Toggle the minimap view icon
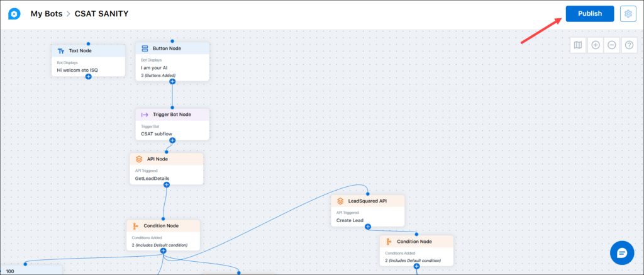Screen dimensions: 644x275 pyautogui.click(x=578, y=45)
